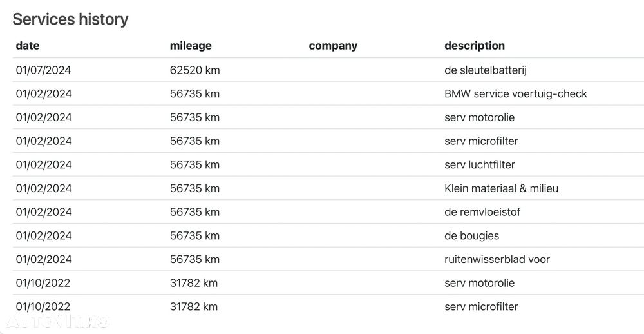The image size is (644, 334).
Task: Select the 62520 km mileage cell
Action: [194, 70]
